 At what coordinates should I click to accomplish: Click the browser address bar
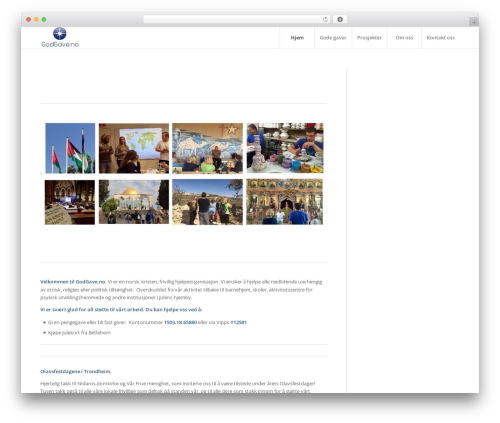(x=237, y=19)
